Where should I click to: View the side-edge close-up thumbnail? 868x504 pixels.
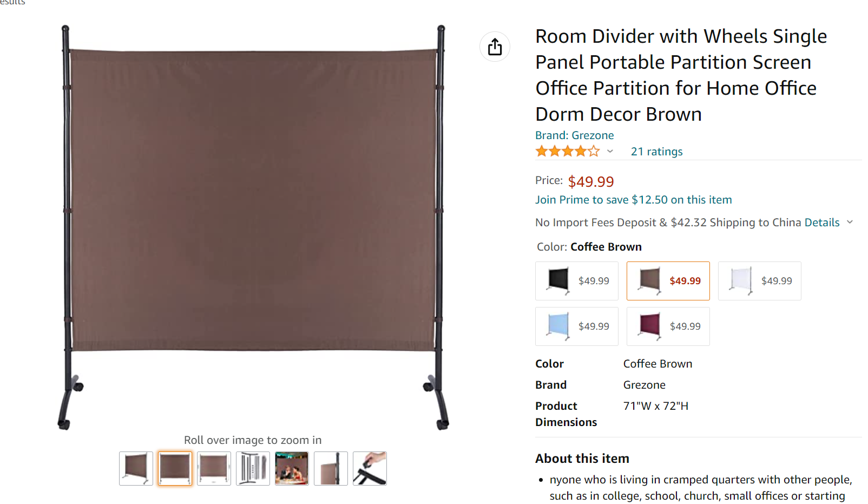[x=331, y=468]
